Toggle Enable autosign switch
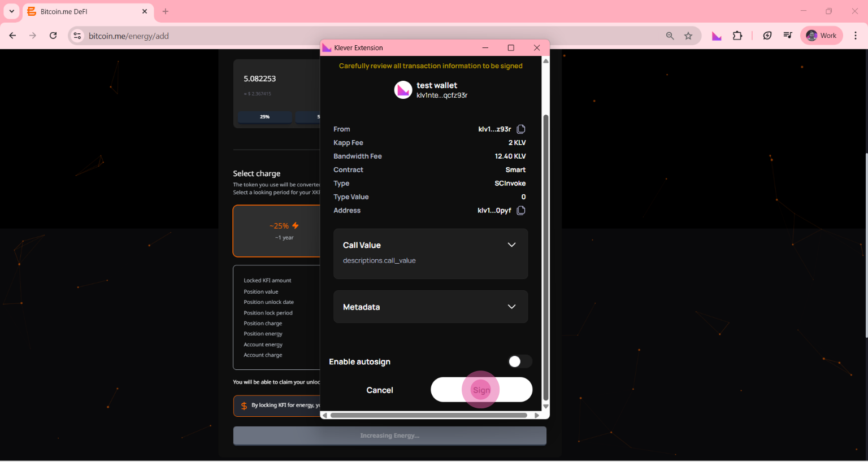 coord(519,361)
